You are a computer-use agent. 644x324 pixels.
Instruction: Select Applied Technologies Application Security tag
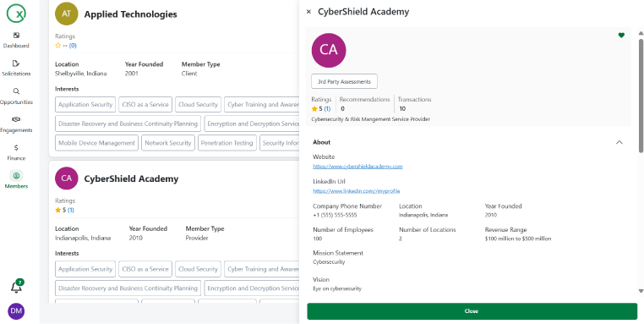[85, 104]
